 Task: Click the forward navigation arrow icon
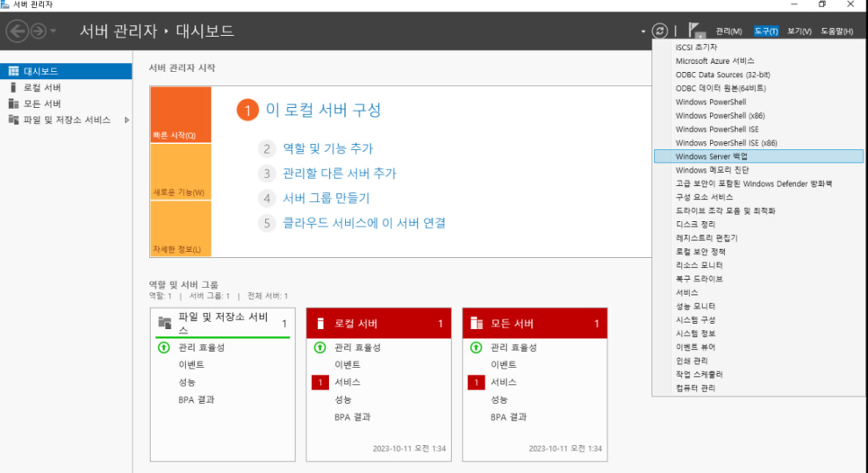(39, 31)
